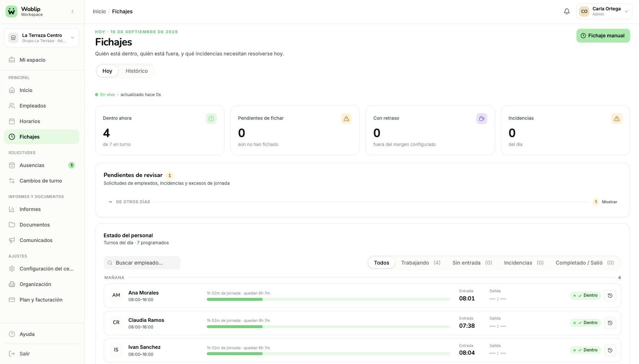The image size is (639, 364).
Task: Click the Fichaje manual button
Action: click(603, 36)
